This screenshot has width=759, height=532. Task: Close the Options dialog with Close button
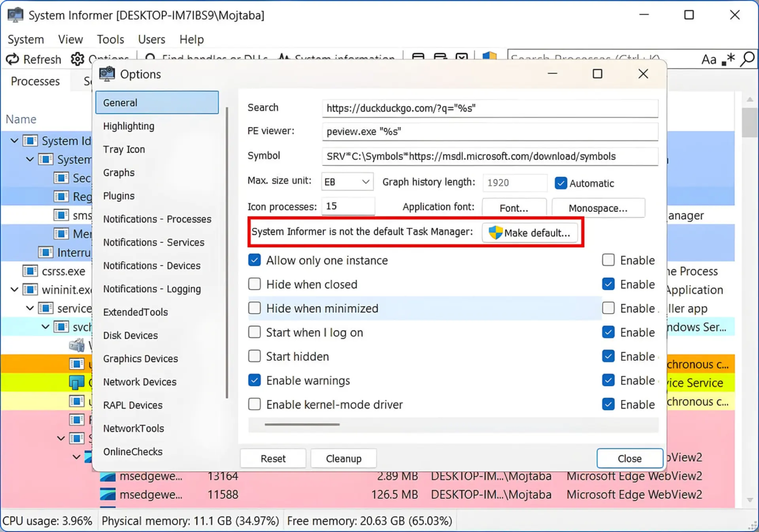(x=630, y=459)
